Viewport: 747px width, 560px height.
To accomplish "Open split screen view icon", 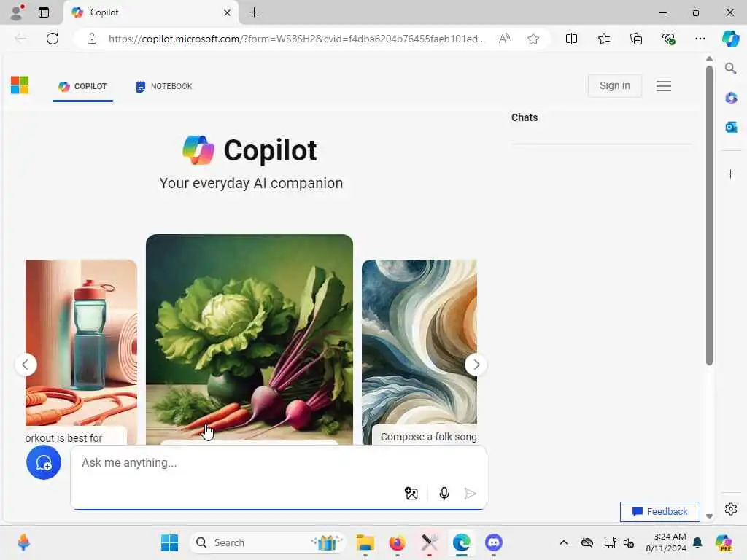I will tap(571, 39).
